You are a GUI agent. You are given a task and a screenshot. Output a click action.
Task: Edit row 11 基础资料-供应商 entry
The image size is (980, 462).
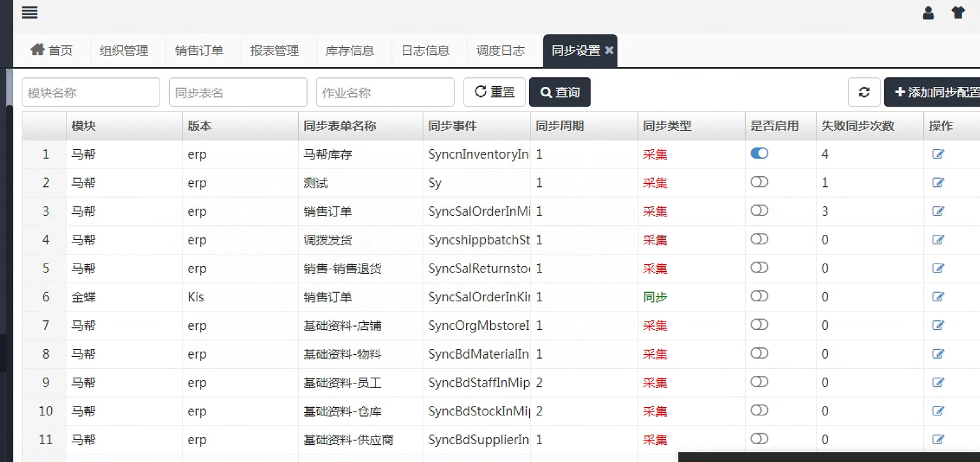point(938,440)
